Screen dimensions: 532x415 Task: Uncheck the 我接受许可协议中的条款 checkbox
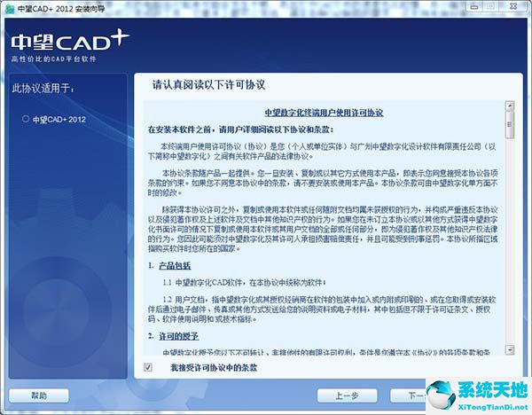148,367
